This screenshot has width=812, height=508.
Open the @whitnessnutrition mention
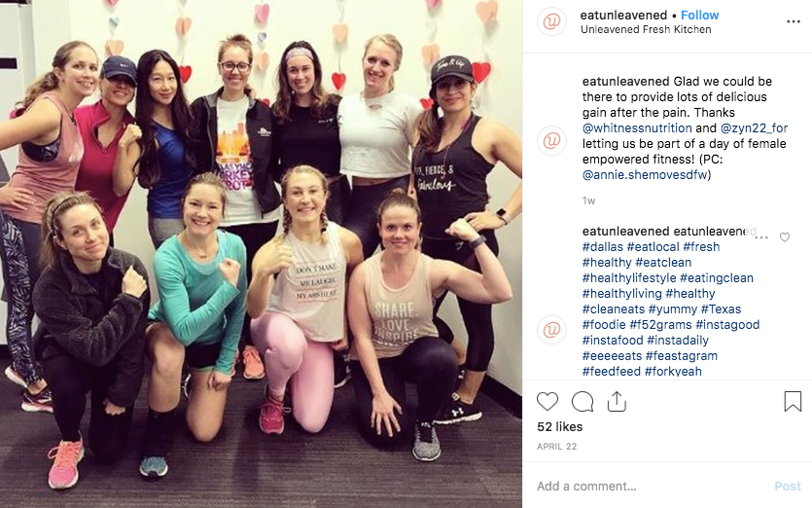[x=637, y=128]
